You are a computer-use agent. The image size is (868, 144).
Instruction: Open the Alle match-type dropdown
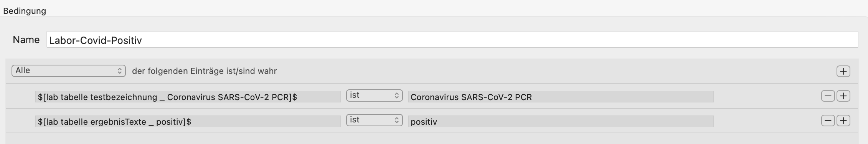coord(69,71)
